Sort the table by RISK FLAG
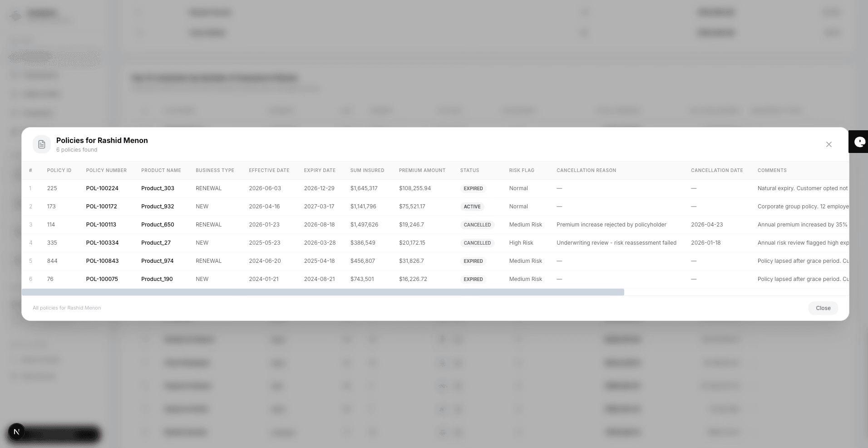Viewport: 868px width, 448px height. pyautogui.click(x=521, y=170)
